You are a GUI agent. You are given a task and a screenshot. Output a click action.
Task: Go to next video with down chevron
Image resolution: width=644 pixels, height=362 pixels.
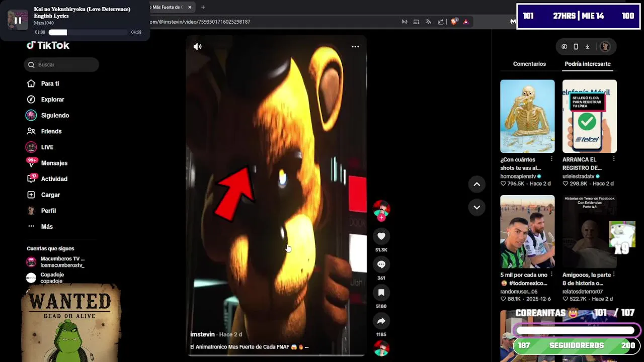(477, 207)
